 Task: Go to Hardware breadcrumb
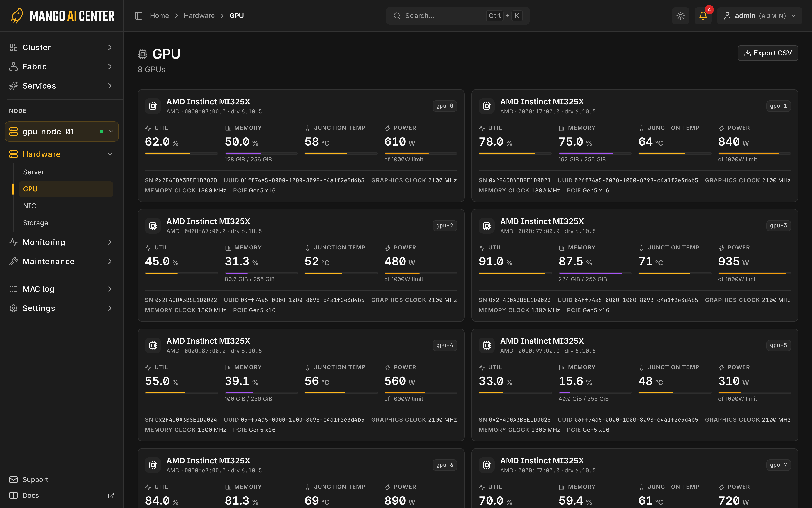click(199, 16)
